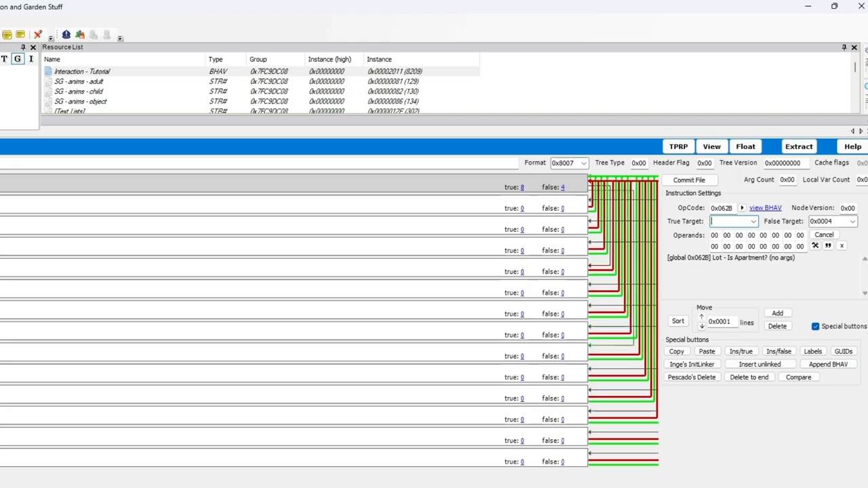The height and width of the screenshot is (488, 868).
Task: Uncheck the Special buttons checkbox
Action: coord(815,326)
